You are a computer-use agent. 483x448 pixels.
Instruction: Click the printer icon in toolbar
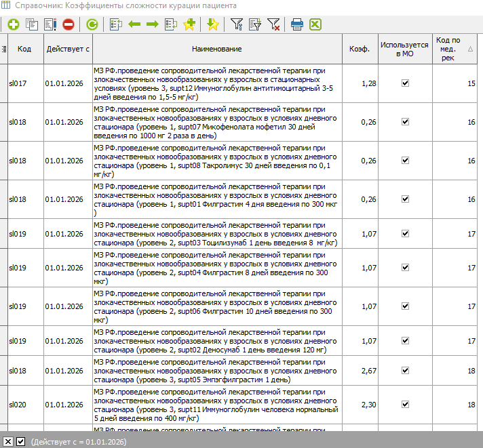pos(296,24)
